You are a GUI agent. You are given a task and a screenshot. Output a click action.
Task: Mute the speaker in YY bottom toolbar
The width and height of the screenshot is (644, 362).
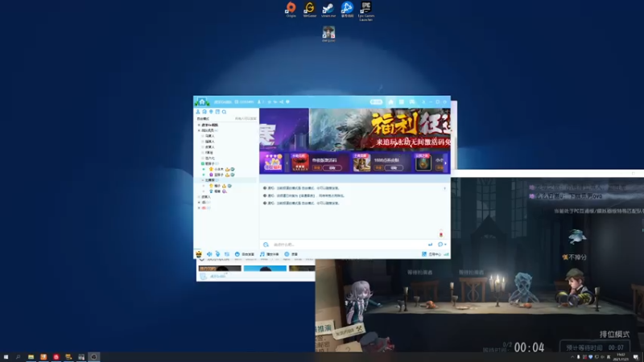coord(209,254)
